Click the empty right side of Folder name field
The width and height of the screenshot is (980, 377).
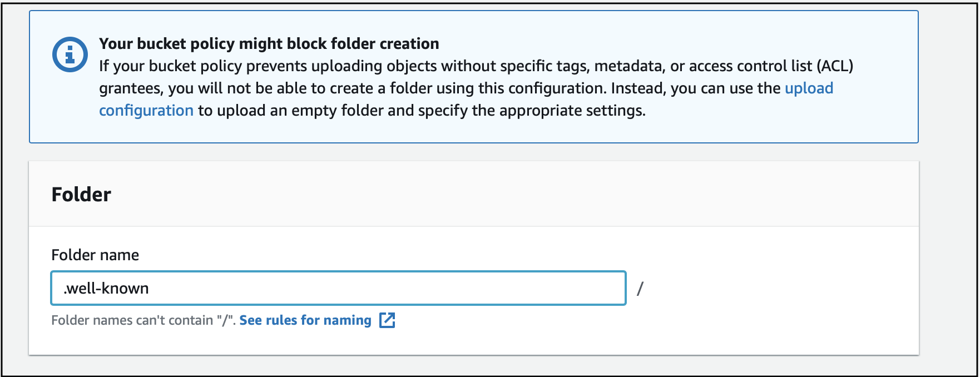coord(445,289)
